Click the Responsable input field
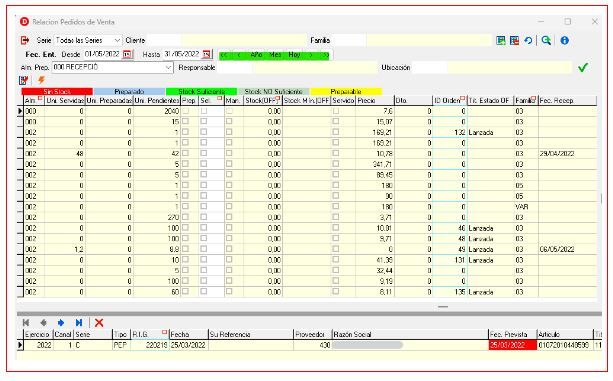 (x=235, y=68)
